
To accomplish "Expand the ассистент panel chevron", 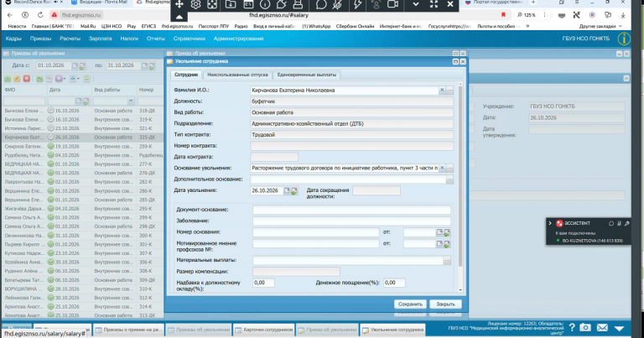I will pos(550,223).
